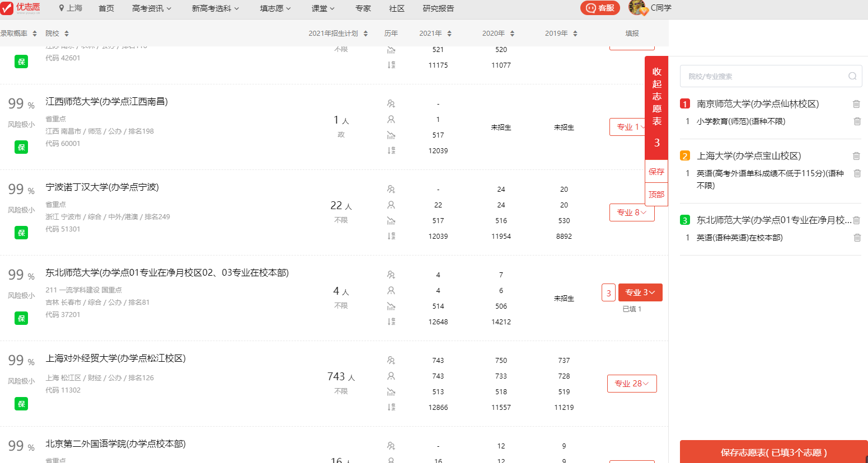The image size is (868, 463).
Task: Open 上海对外经贸大学 school link
Action: 115,358
